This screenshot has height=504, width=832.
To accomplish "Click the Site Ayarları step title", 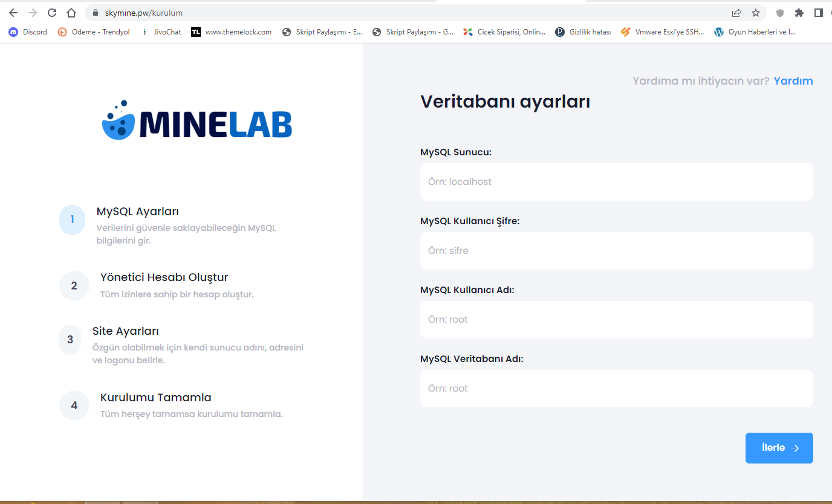I will point(126,331).
